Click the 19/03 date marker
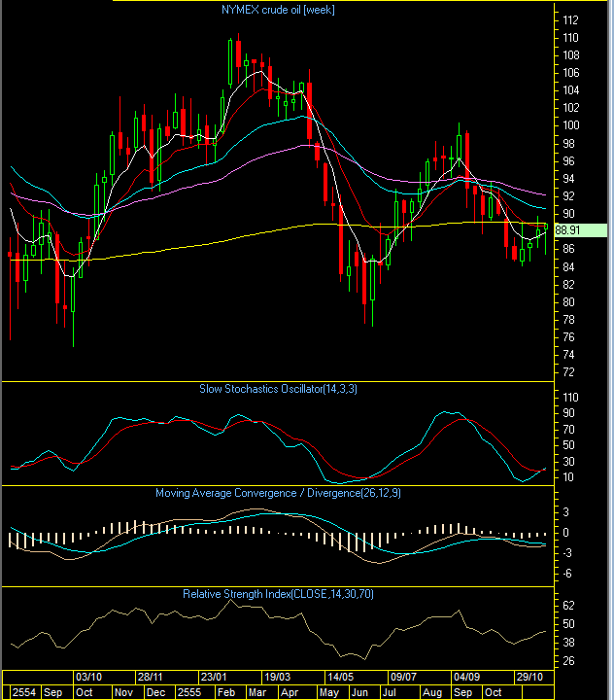The image size is (614, 700). pos(278,677)
